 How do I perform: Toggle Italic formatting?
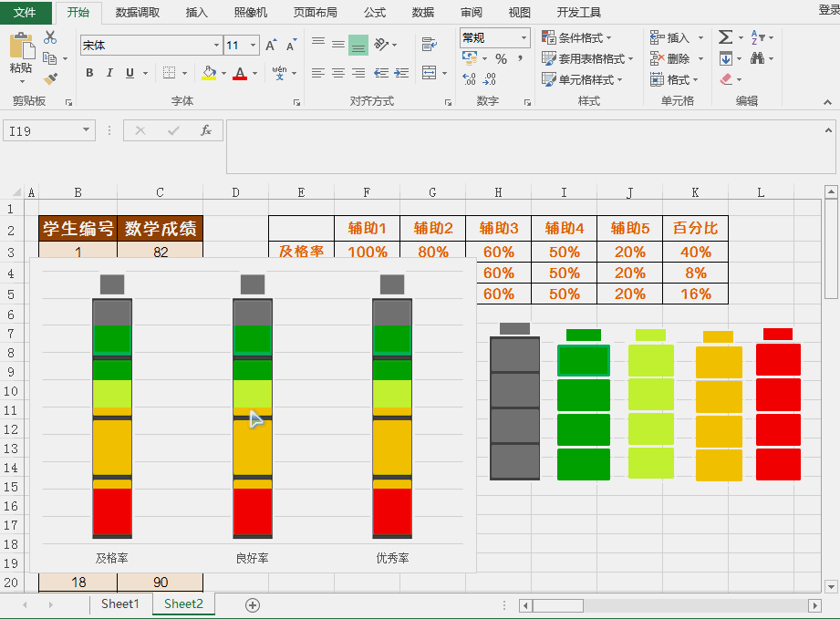(109, 73)
